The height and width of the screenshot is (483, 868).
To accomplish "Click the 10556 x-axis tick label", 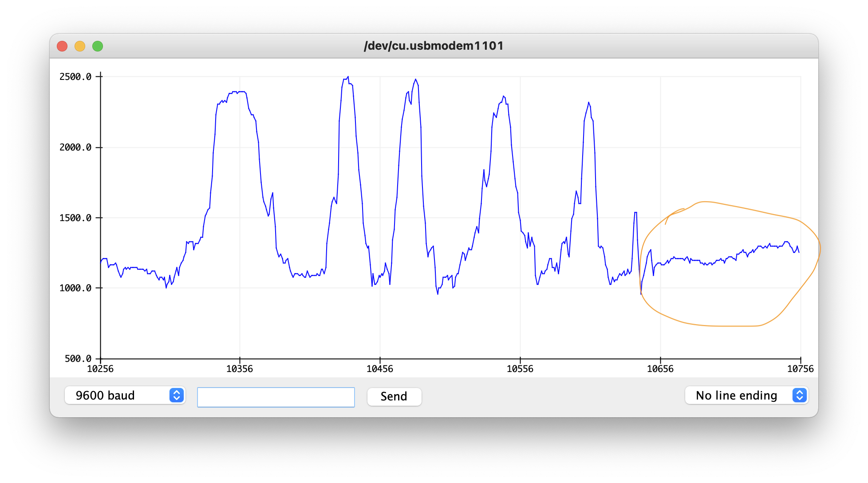I will pyautogui.click(x=520, y=368).
